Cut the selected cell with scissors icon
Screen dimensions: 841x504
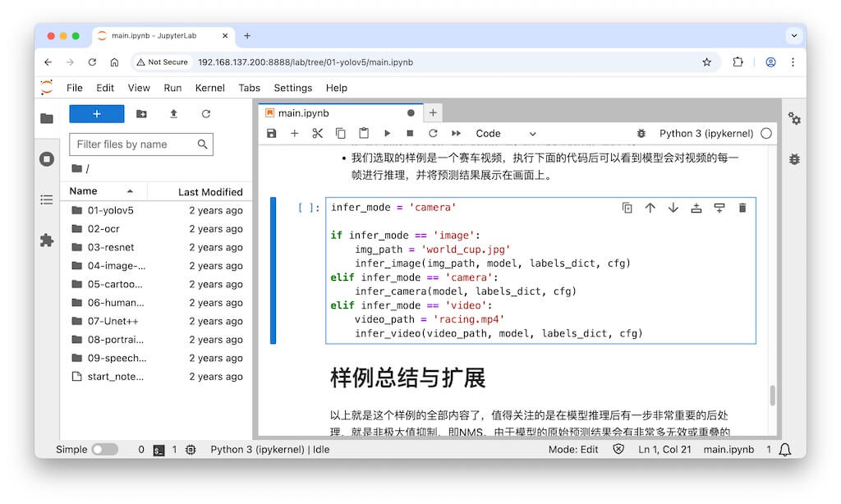[x=318, y=134]
